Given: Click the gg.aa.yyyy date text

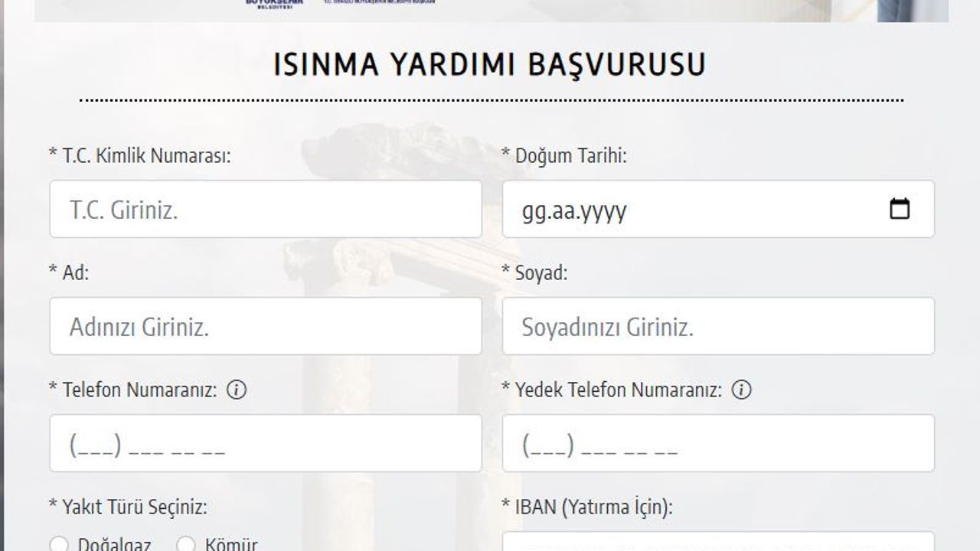Looking at the screenshot, I should pyautogui.click(x=574, y=210).
